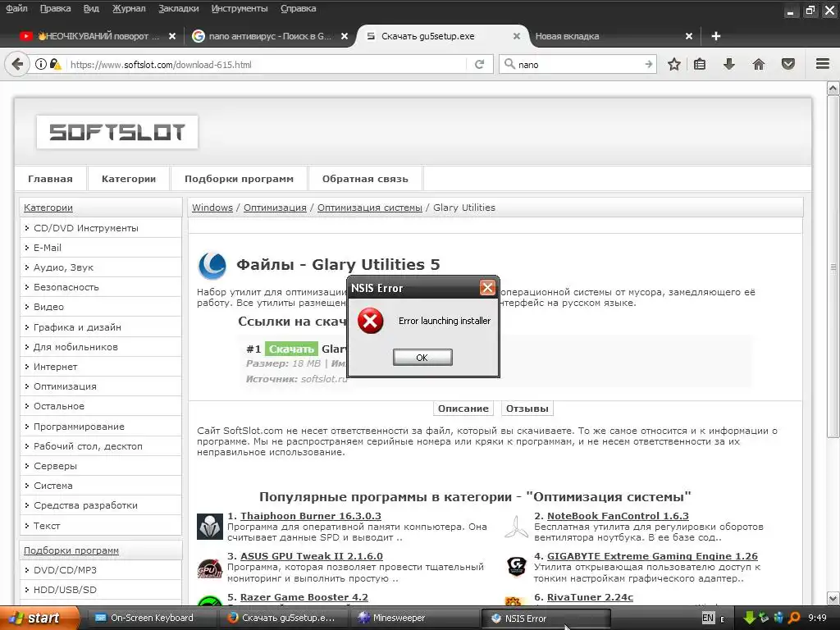840x630 pixels.
Task: Open the Правка menu
Action: pyautogui.click(x=56, y=8)
